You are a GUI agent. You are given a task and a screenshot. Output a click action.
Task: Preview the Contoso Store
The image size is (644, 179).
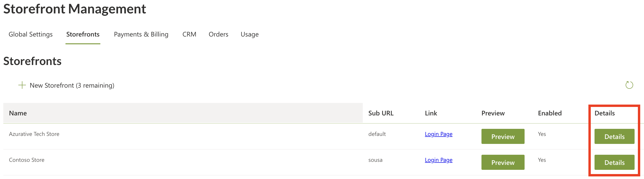pos(503,162)
